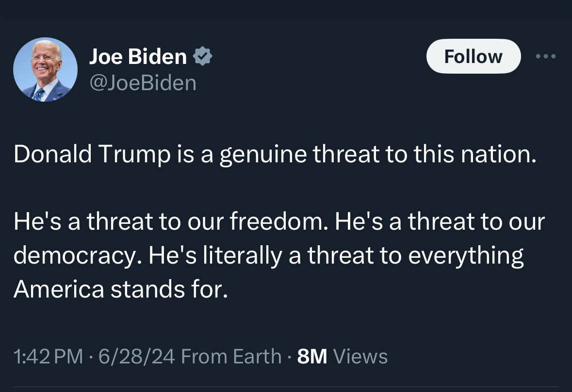Click the From Earth location label
Image resolution: width=572 pixels, height=392 pixels.
pos(231,356)
